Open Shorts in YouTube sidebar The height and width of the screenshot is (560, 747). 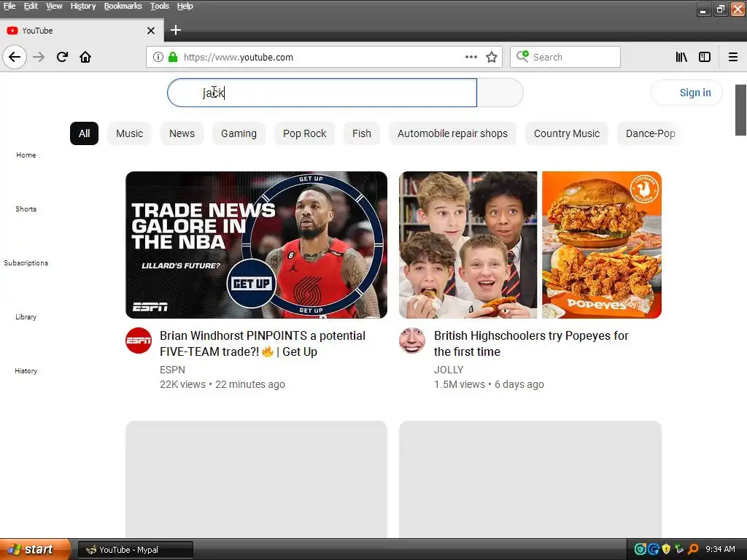(26, 209)
